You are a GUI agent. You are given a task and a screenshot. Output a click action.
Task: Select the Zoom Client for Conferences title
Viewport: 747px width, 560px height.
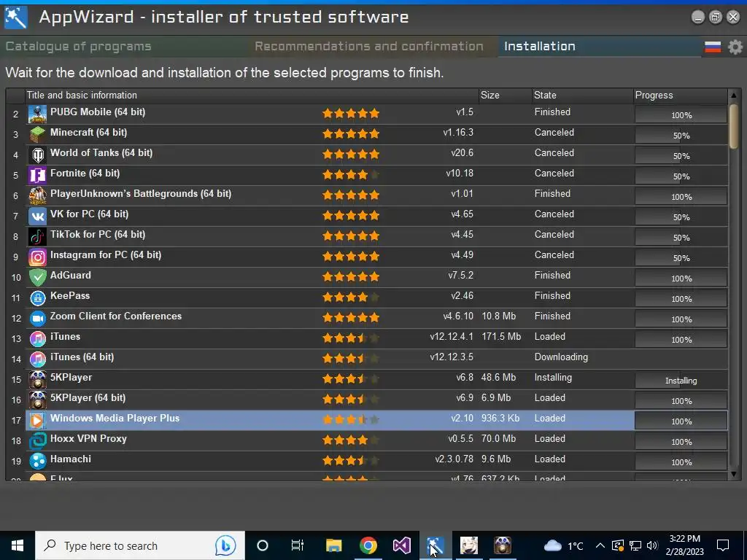116,316
